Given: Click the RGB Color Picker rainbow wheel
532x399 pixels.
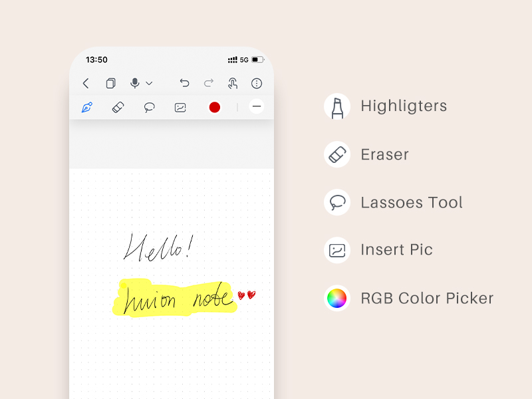Looking at the screenshot, I should coord(337,298).
